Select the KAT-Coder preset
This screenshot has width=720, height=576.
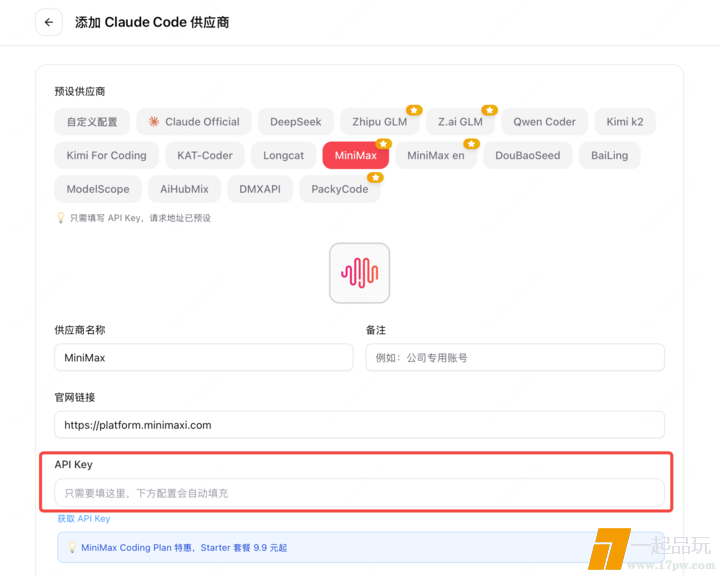[205, 156]
